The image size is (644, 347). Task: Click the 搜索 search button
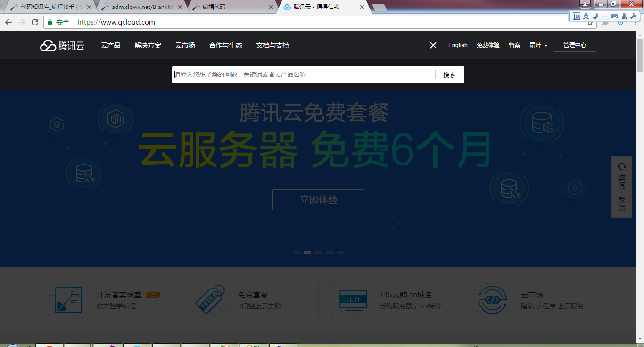449,74
